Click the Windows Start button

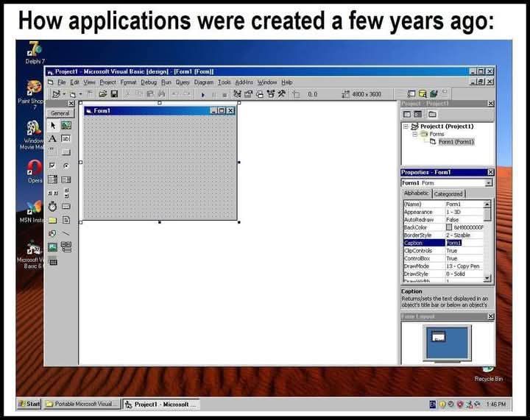click(x=29, y=404)
